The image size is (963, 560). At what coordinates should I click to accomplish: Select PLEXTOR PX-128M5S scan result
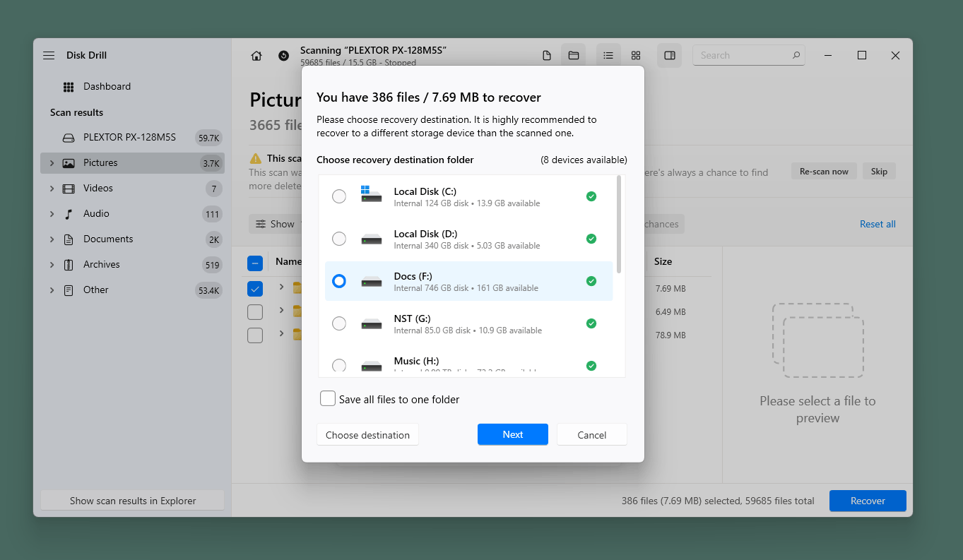click(132, 138)
